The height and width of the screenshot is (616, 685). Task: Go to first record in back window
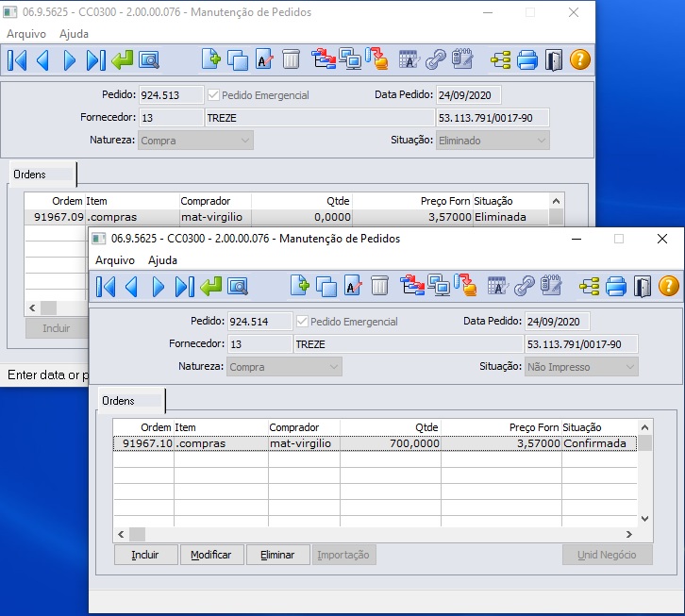coord(17,60)
